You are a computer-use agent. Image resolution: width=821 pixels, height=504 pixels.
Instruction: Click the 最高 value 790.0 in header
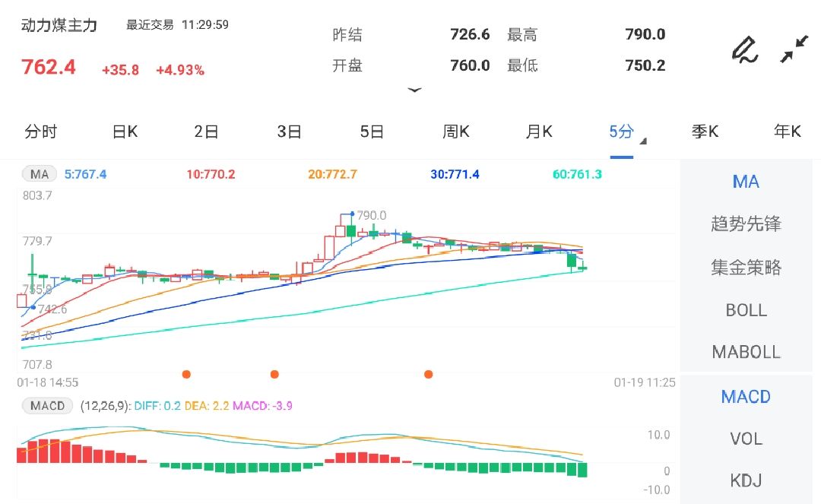click(x=645, y=34)
